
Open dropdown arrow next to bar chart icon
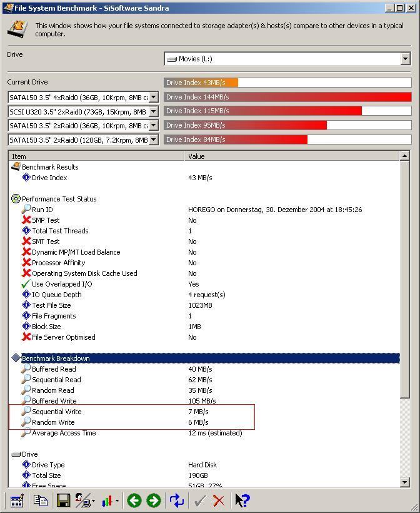pos(117,500)
